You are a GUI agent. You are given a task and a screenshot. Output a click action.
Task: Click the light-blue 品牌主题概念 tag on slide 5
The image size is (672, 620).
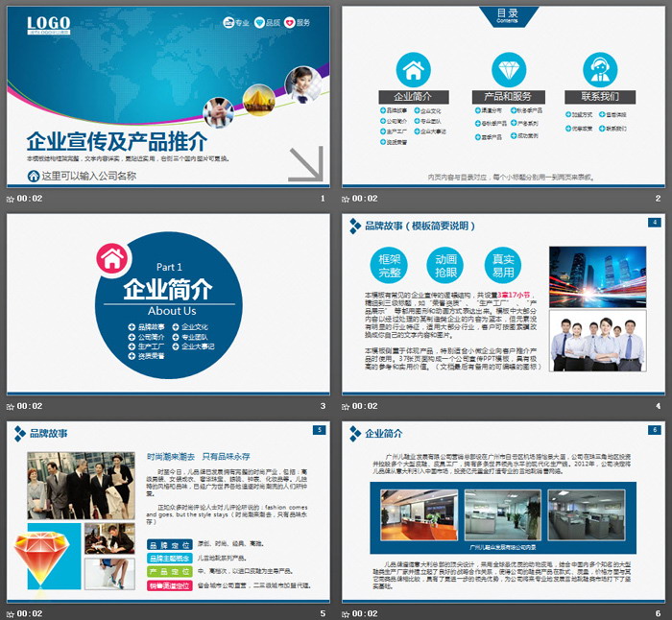(x=170, y=559)
